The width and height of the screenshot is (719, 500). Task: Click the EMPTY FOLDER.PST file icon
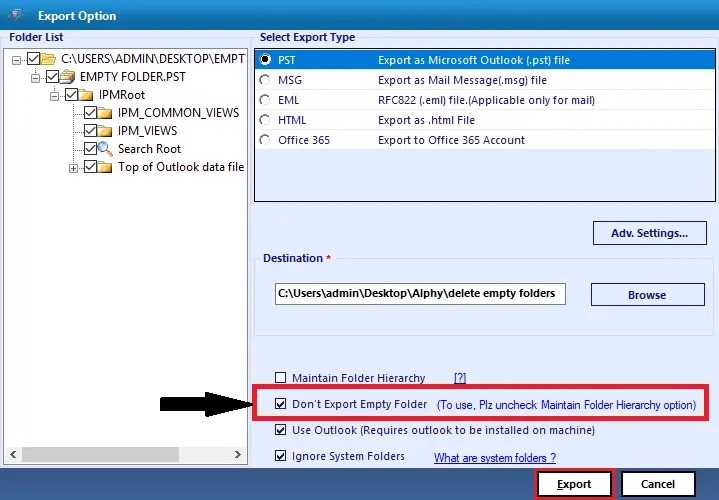[x=67, y=77]
